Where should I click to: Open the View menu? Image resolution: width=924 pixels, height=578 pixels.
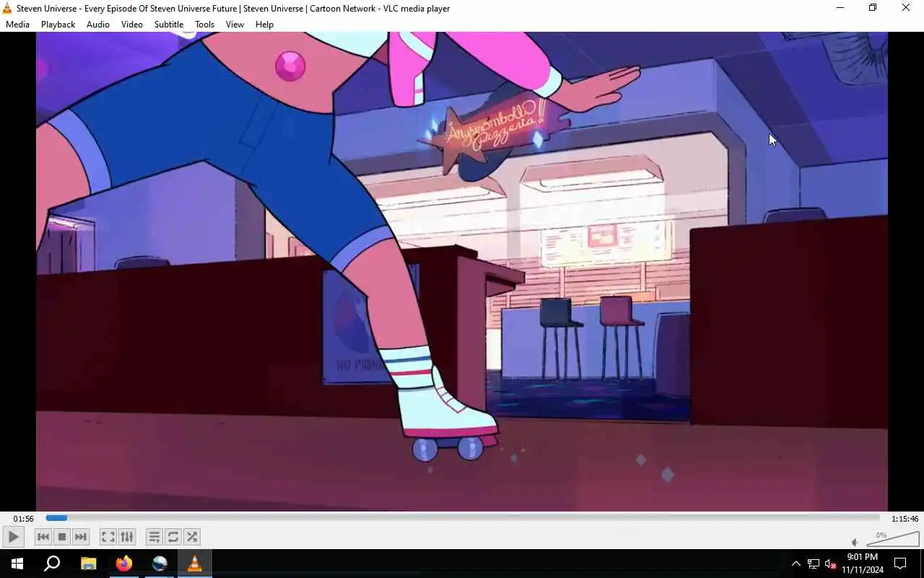[235, 25]
